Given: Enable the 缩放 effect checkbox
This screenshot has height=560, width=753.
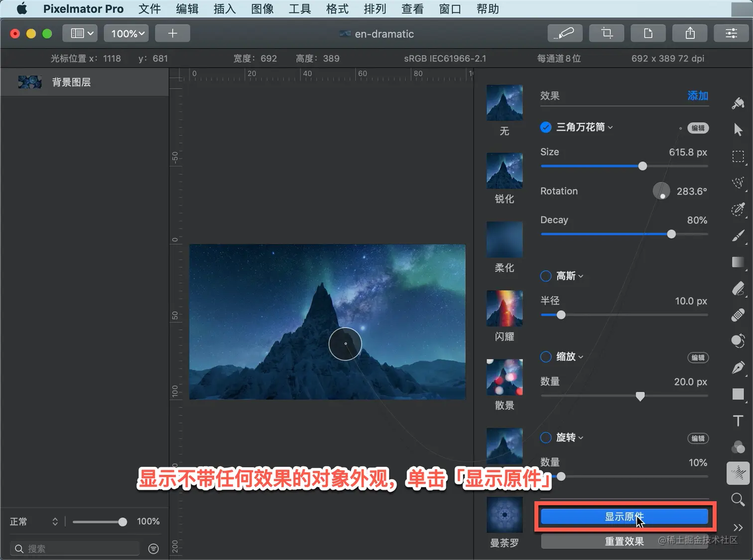Looking at the screenshot, I should tap(546, 357).
